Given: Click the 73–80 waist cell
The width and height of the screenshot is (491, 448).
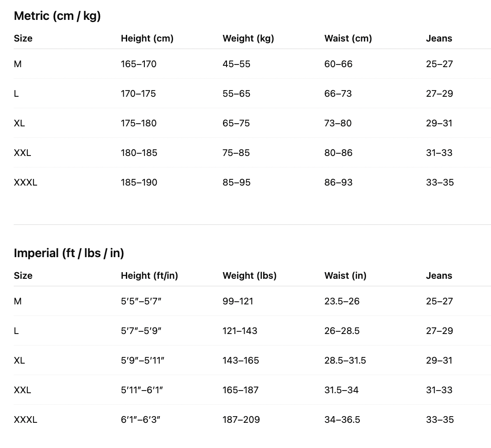Looking at the screenshot, I should pyautogui.click(x=338, y=123).
